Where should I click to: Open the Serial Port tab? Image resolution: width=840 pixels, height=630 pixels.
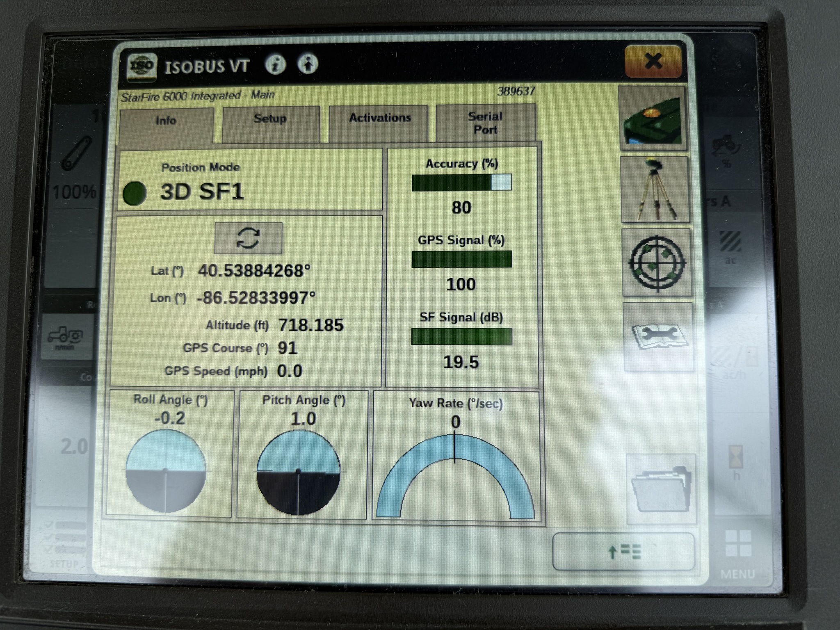coord(485,123)
